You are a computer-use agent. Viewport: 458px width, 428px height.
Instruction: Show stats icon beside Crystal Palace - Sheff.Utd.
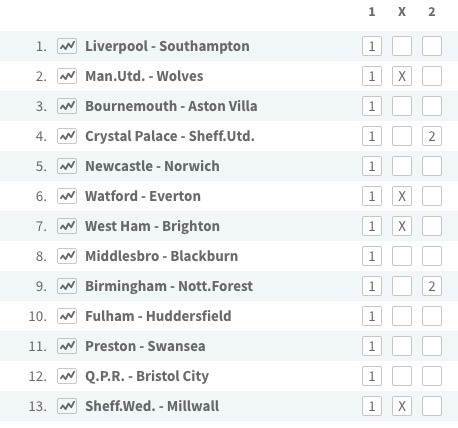click(x=67, y=136)
